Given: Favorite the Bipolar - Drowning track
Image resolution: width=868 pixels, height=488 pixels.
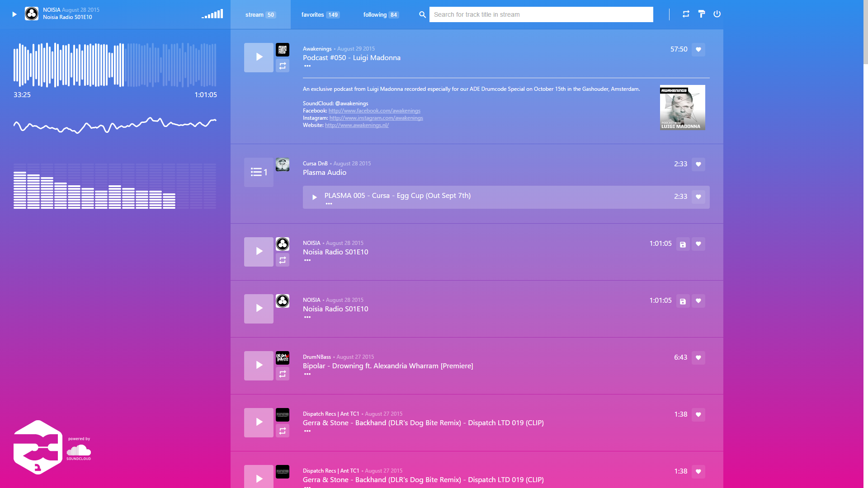Looking at the screenshot, I should click(698, 358).
